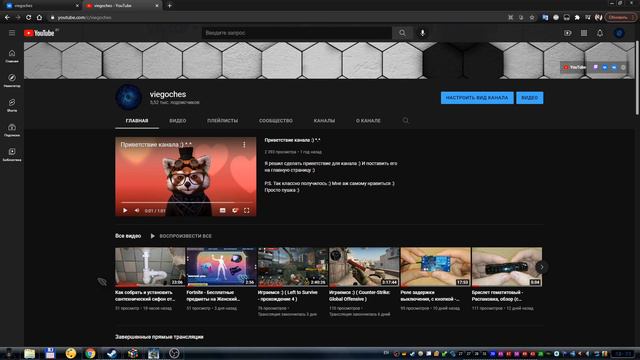Open the create video camera icon

(x=567, y=33)
